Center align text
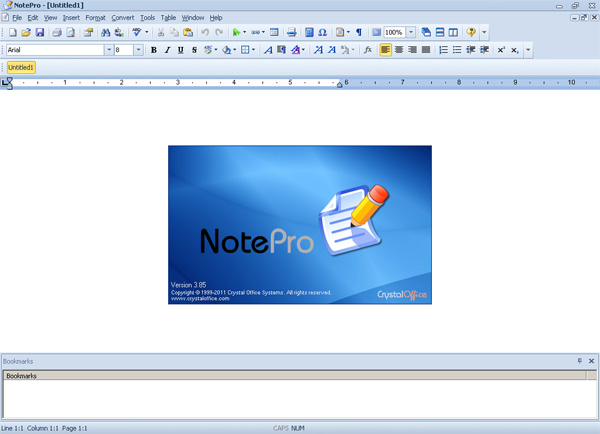Viewport: 600px width, 434px height. [399, 50]
